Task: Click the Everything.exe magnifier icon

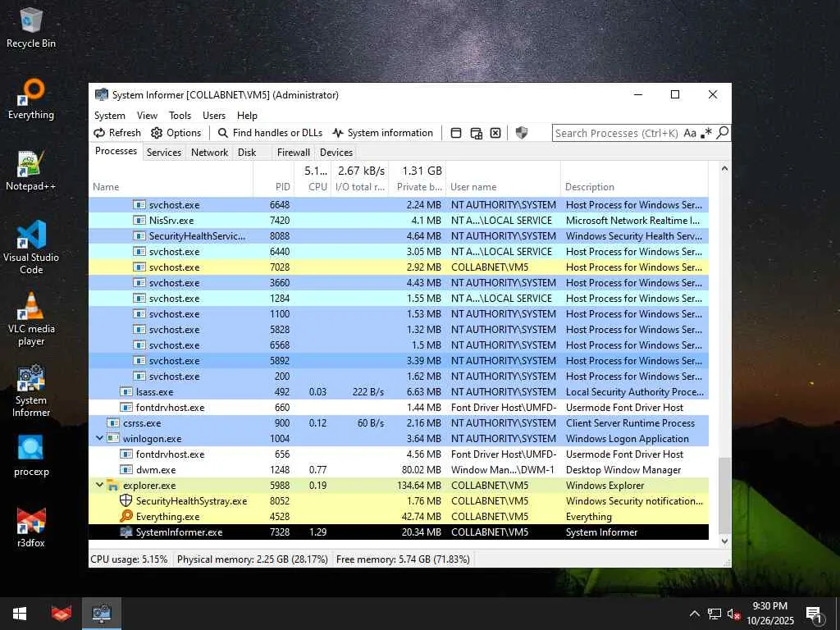Action: [126, 517]
